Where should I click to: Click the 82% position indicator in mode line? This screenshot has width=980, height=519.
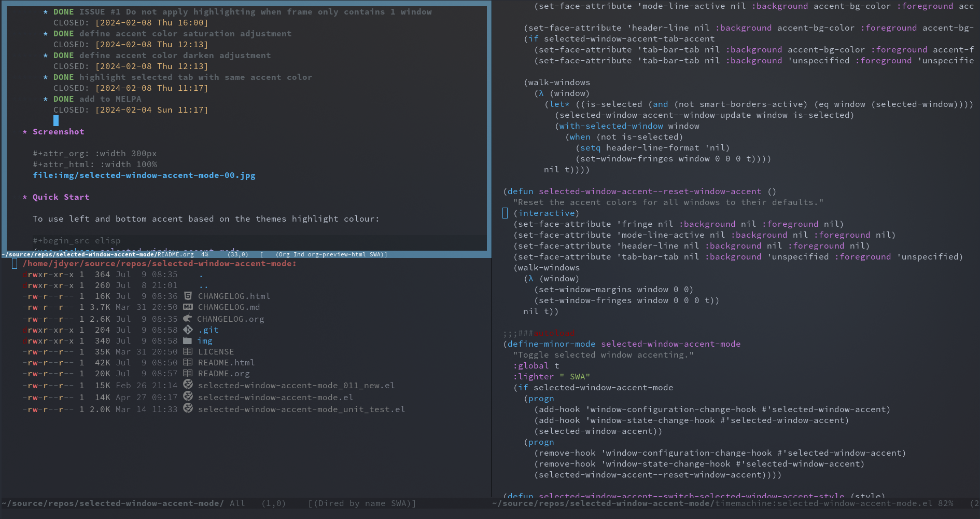point(946,503)
